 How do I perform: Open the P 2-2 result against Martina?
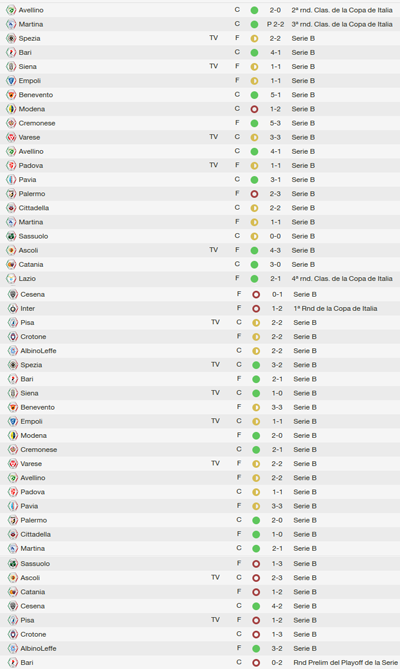(x=275, y=24)
